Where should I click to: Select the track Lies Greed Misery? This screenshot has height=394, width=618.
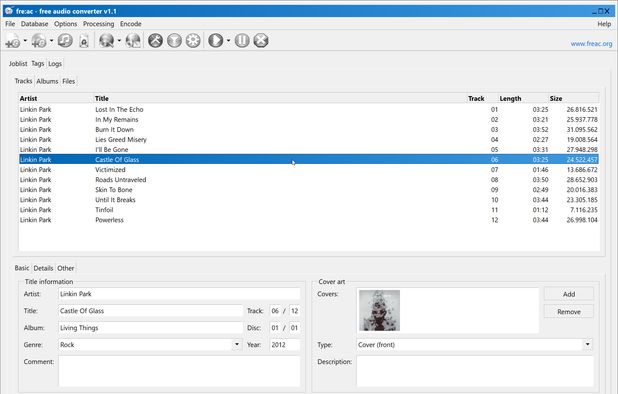click(309, 139)
